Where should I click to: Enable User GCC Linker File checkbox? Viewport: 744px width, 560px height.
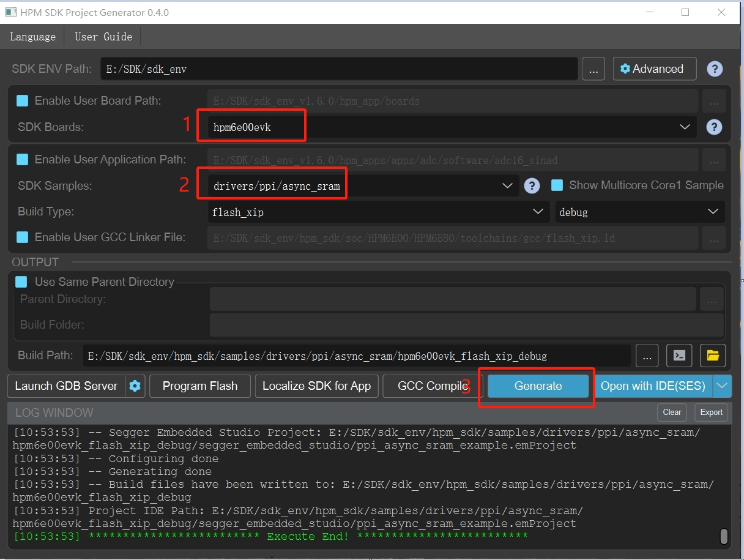click(x=22, y=237)
